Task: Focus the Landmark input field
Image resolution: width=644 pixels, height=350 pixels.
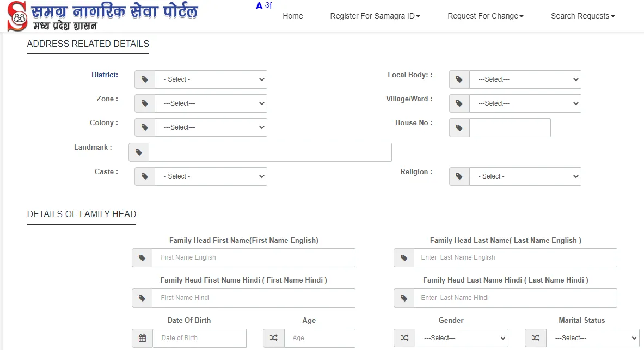Action: (x=270, y=152)
